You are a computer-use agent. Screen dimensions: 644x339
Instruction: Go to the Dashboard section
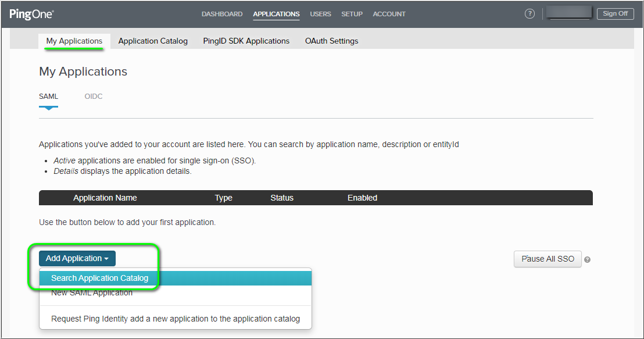(222, 14)
